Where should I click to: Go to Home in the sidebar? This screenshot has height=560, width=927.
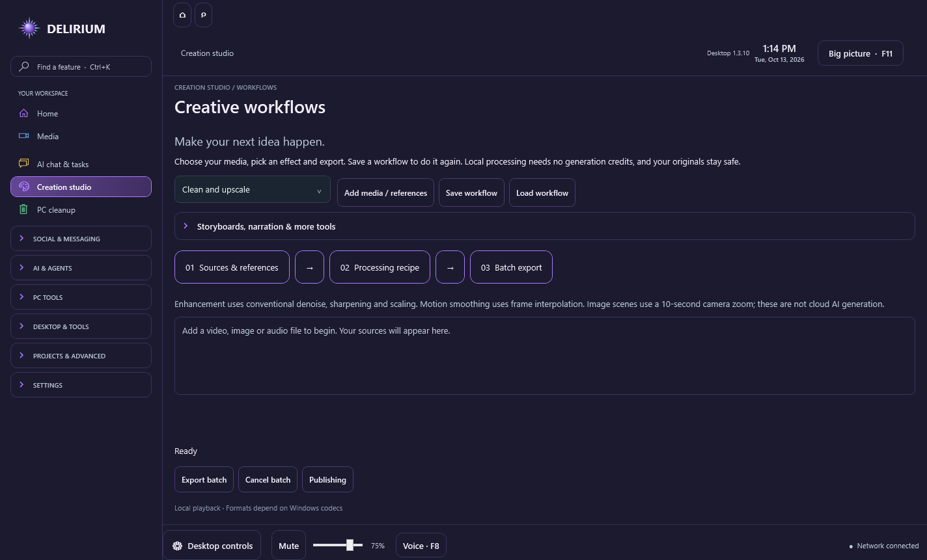(81, 114)
